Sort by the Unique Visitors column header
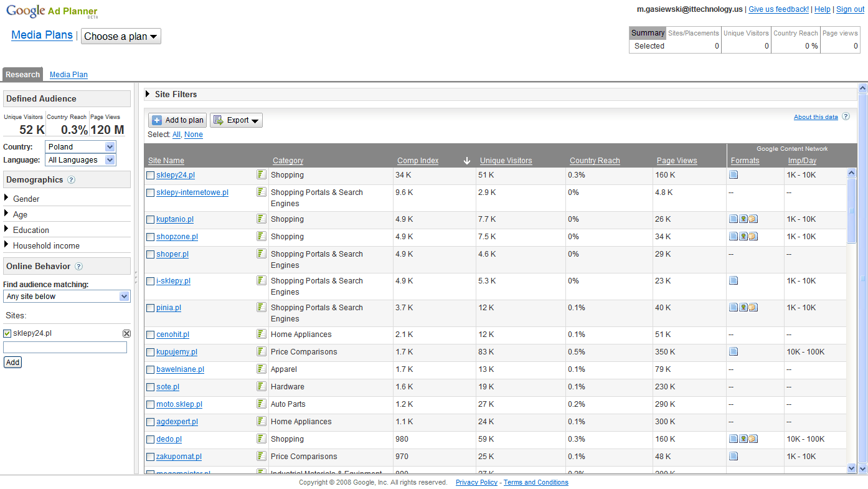This screenshot has height=489, width=868. pyautogui.click(x=506, y=161)
